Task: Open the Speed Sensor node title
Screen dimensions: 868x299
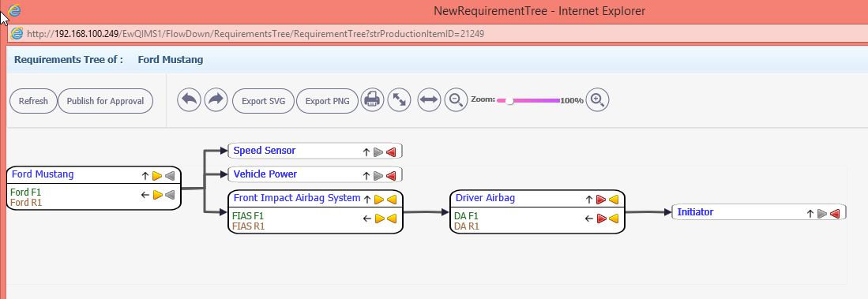Action: [265, 151]
